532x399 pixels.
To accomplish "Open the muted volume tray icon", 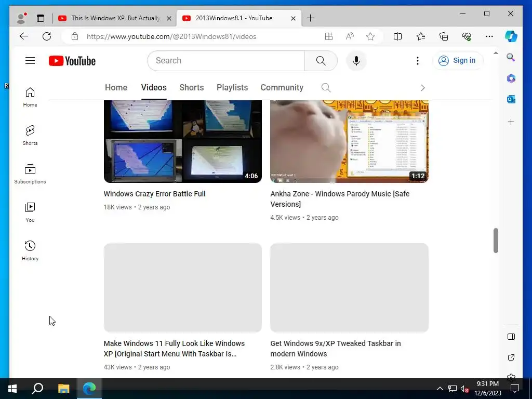I will pos(464,389).
